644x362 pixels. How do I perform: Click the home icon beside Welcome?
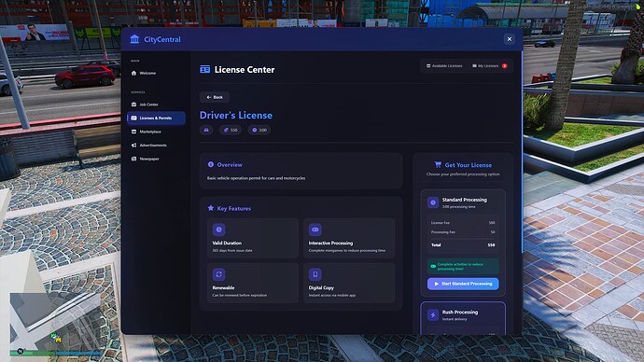click(x=133, y=73)
